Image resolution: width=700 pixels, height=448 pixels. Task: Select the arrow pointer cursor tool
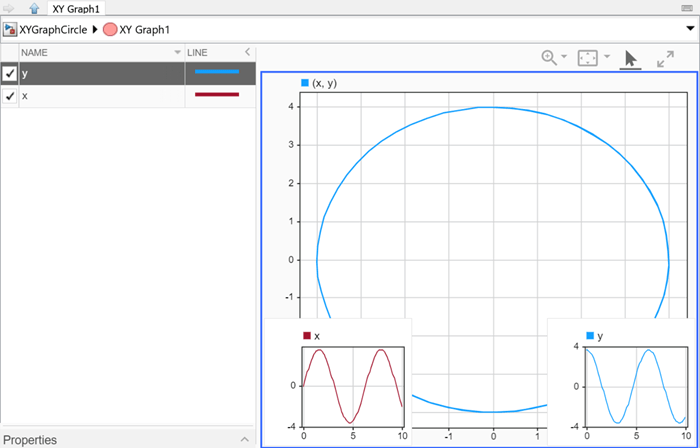pyautogui.click(x=630, y=59)
